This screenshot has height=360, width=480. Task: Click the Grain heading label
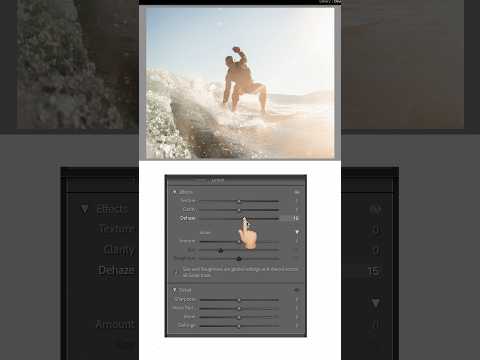(x=205, y=233)
